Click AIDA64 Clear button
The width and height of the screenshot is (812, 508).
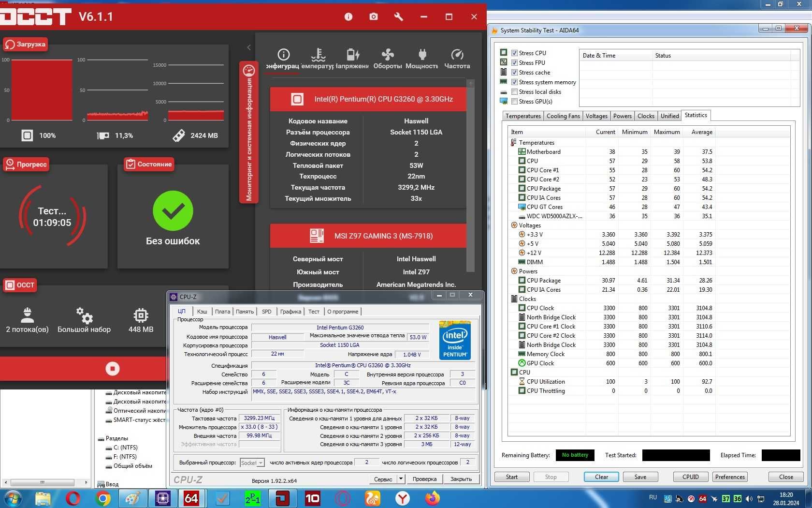point(601,477)
